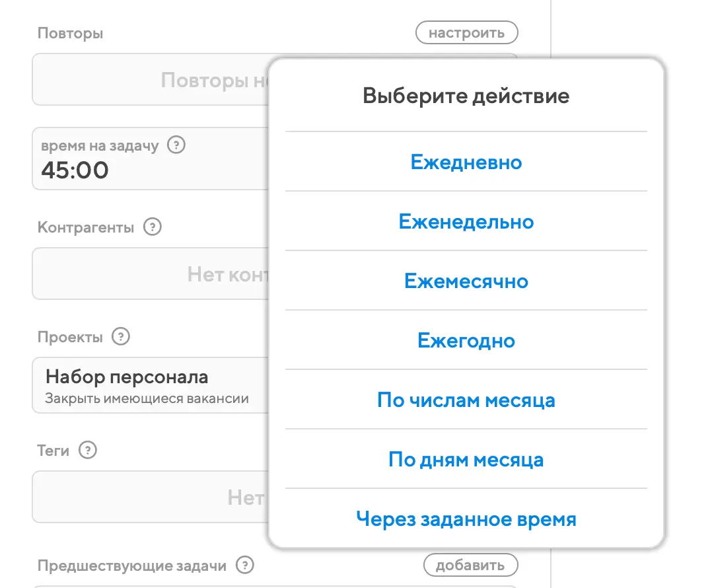Click the empty Теги field
The height and width of the screenshot is (588, 712).
click(149, 497)
